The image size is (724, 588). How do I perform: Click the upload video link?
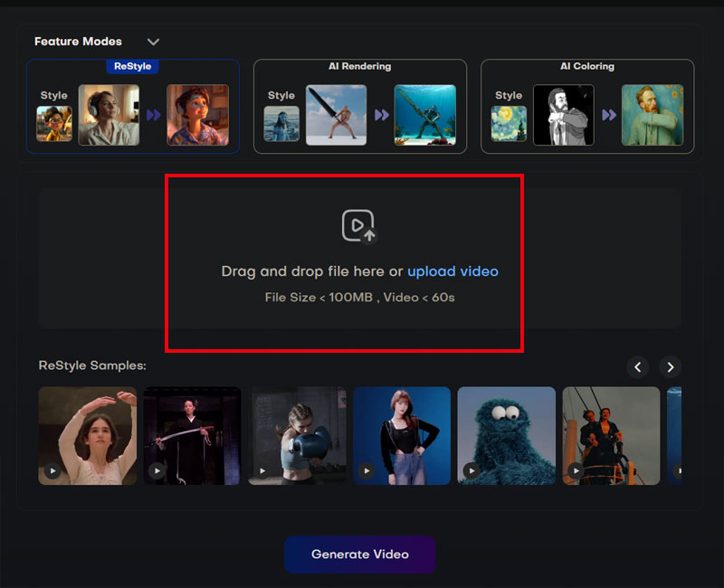[x=452, y=271]
